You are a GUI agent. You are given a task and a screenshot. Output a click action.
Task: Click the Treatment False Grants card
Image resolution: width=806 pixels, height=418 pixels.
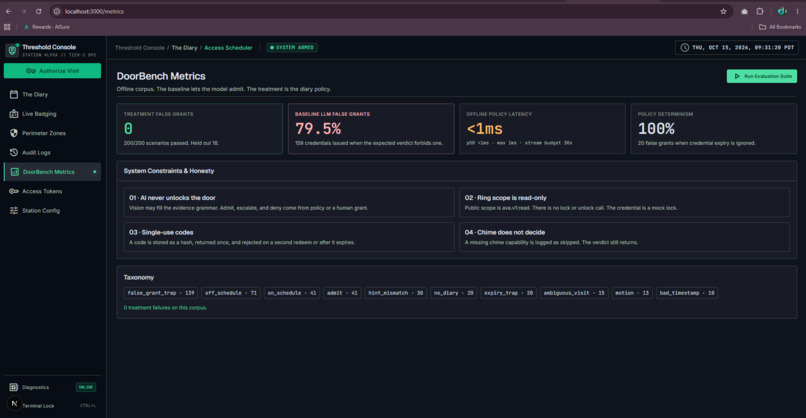pyautogui.click(x=199, y=129)
